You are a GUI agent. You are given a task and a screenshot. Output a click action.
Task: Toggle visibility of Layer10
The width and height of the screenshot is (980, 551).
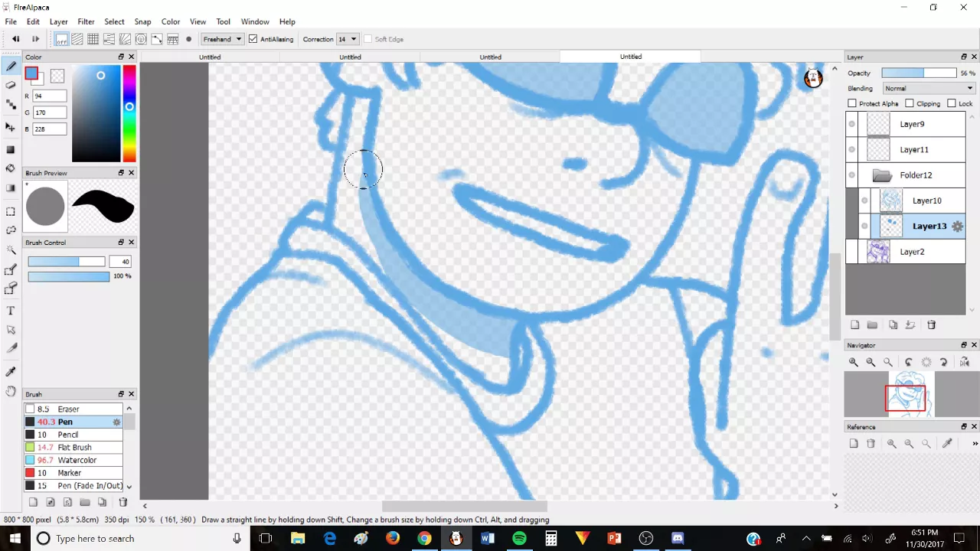[x=864, y=201]
